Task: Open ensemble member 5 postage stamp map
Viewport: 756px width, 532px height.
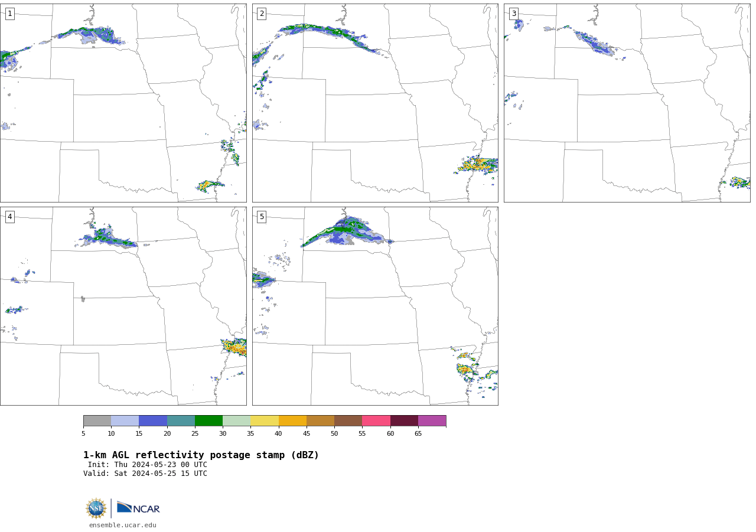Action: click(x=375, y=306)
